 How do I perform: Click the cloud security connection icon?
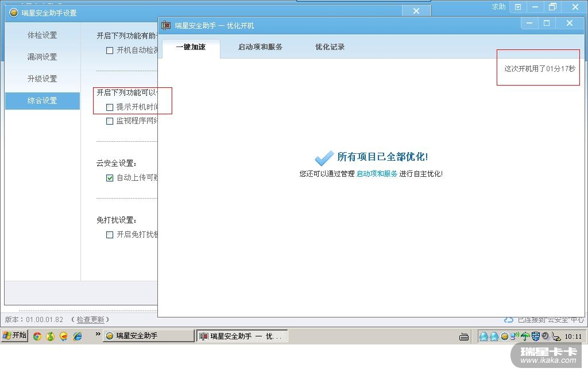point(509,320)
